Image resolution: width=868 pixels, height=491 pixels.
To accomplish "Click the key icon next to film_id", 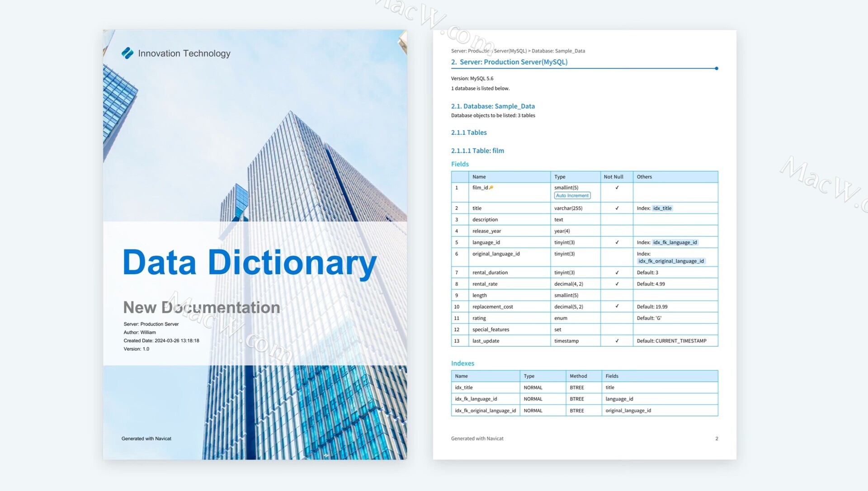I will point(491,188).
